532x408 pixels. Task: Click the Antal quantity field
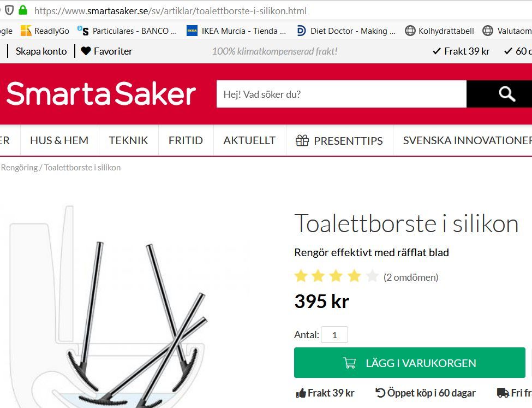point(334,335)
